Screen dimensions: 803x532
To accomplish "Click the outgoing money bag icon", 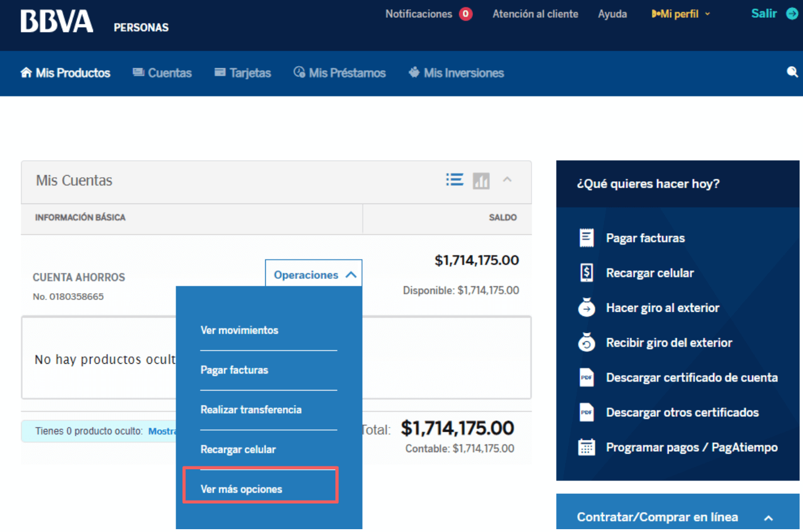I will [x=586, y=307].
